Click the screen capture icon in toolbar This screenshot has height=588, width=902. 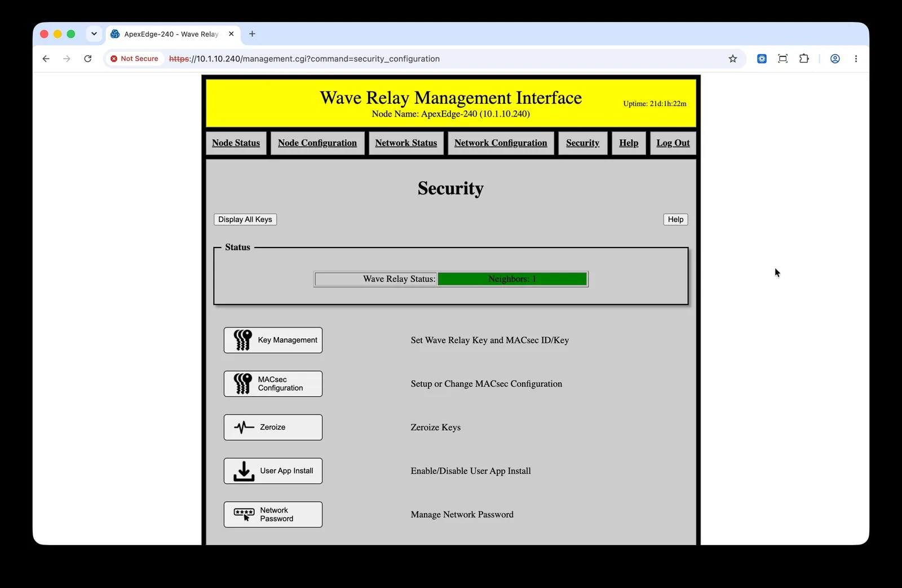[782, 59]
